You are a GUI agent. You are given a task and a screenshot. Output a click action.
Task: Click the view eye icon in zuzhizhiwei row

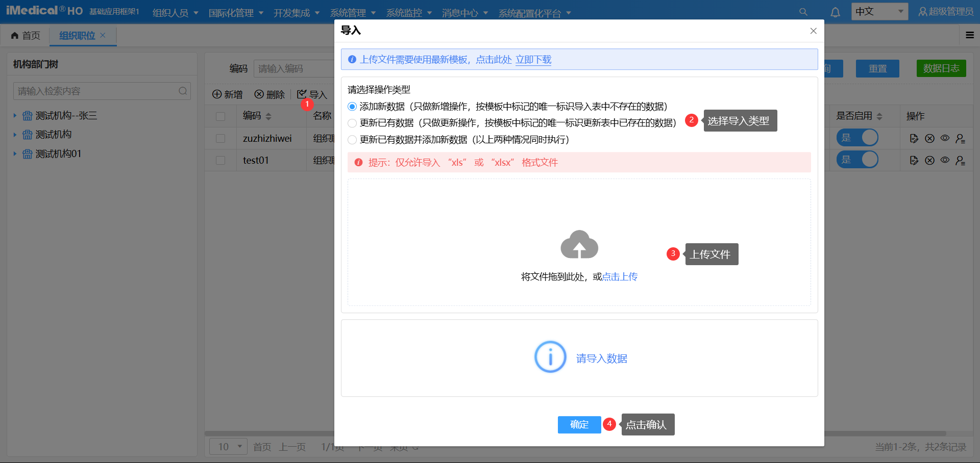[x=945, y=138]
